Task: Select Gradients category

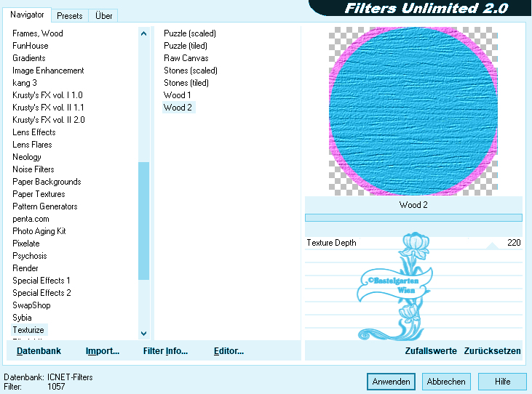Action: coord(29,58)
